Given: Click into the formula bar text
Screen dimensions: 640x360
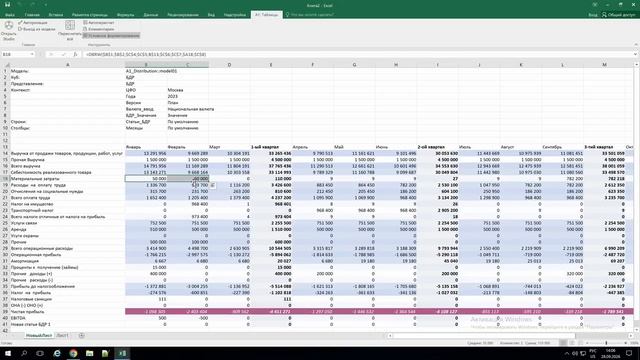Looking at the screenshot, I should click(x=357, y=54).
